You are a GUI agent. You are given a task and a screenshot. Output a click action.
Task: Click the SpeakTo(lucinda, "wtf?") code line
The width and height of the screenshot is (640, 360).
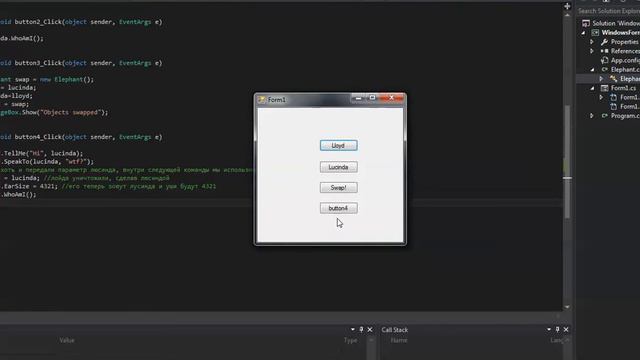coord(47,162)
